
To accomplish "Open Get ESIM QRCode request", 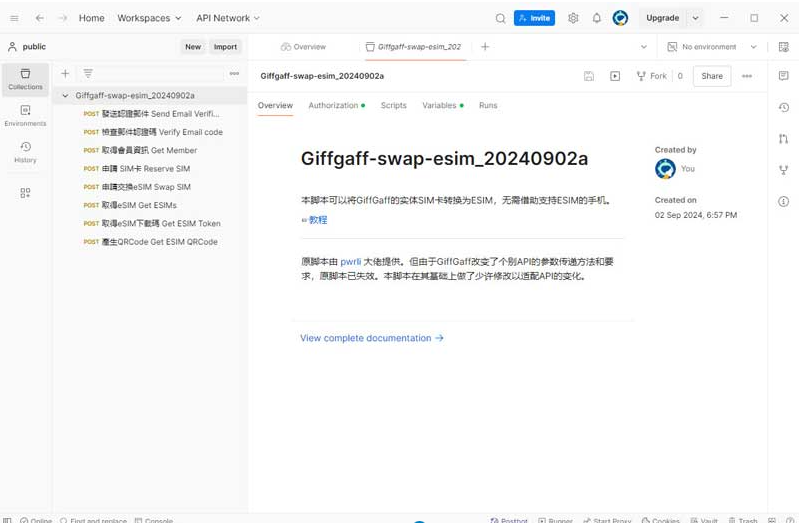I will coord(151,242).
